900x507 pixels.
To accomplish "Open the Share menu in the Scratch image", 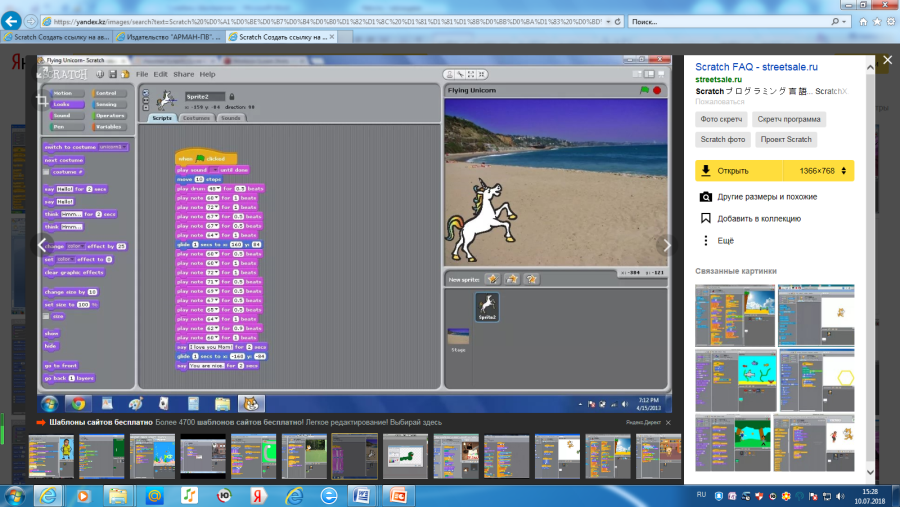I will pyautogui.click(x=184, y=74).
